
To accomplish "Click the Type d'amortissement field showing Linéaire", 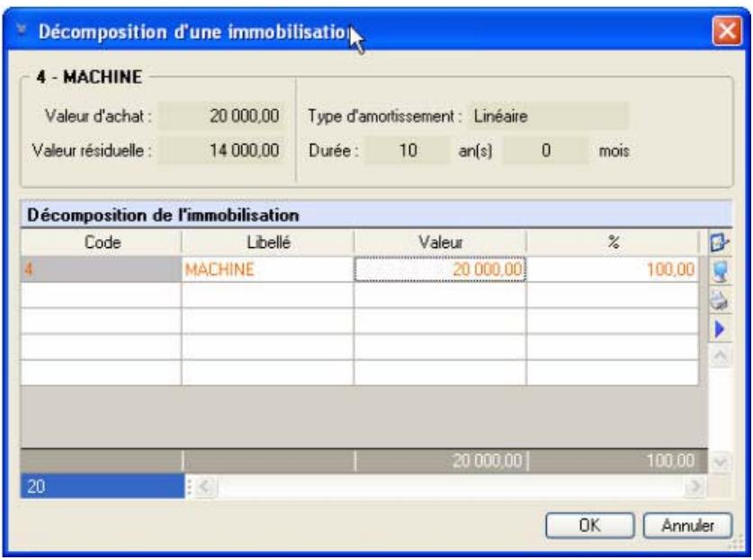I will point(548,116).
